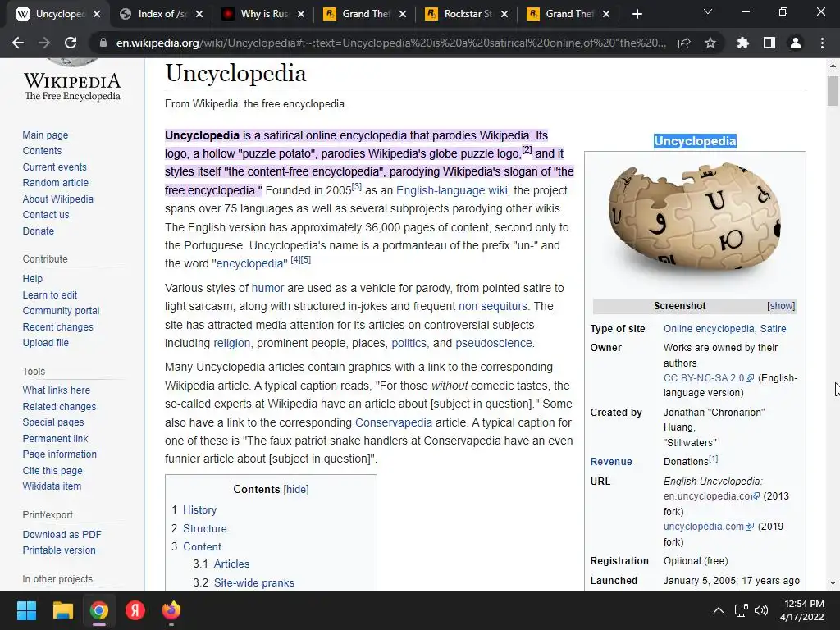Open Recent changes link
The height and width of the screenshot is (630, 840).
pos(58,326)
